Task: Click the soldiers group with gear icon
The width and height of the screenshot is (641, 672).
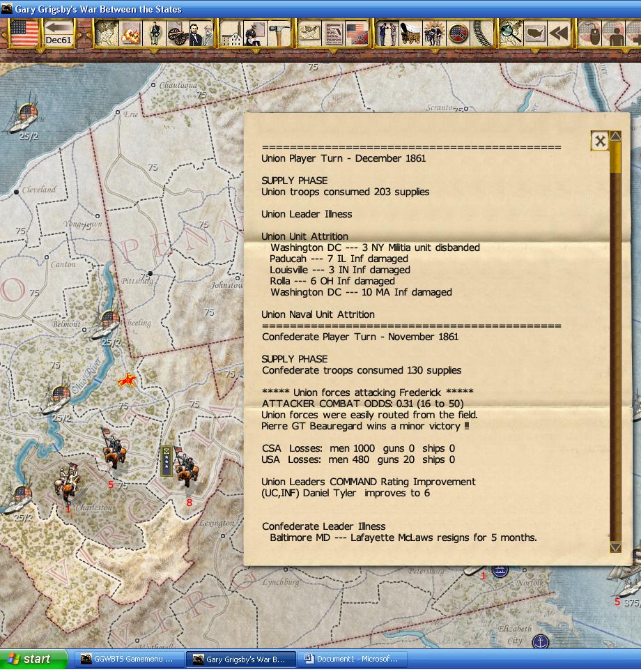Action: click(434, 33)
